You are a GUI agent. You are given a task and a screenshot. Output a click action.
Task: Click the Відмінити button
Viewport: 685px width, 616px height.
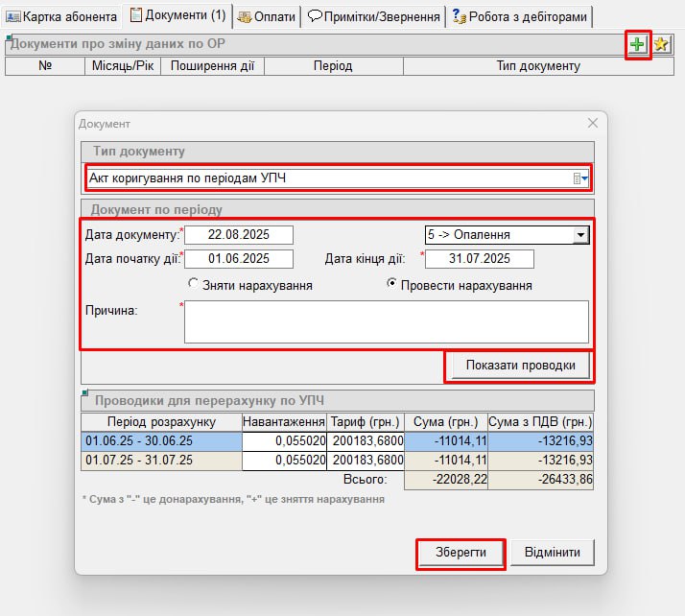(553, 553)
